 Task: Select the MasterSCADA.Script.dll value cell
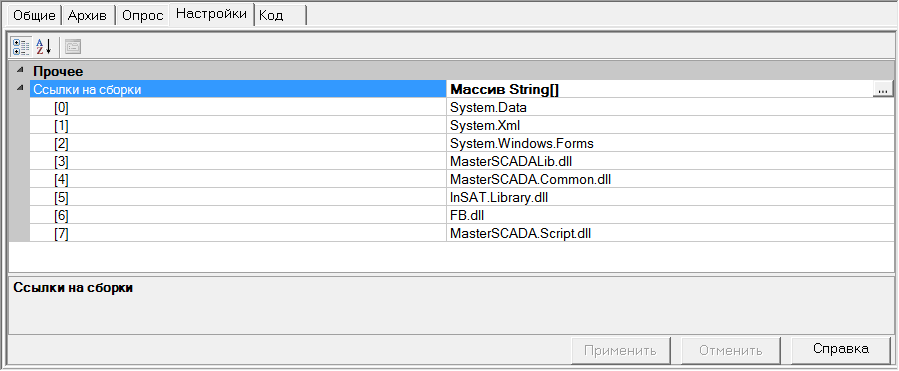click(670, 233)
